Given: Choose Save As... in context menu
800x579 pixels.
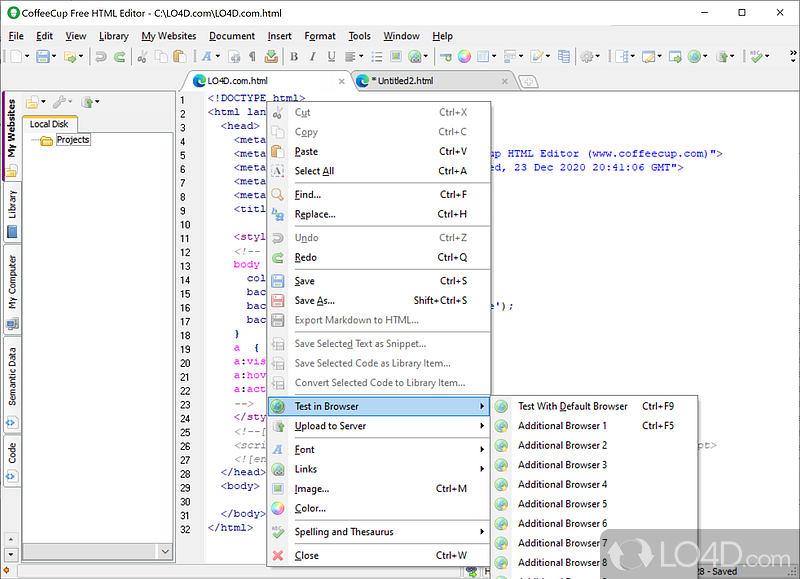Looking at the screenshot, I should [x=379, y=300].
